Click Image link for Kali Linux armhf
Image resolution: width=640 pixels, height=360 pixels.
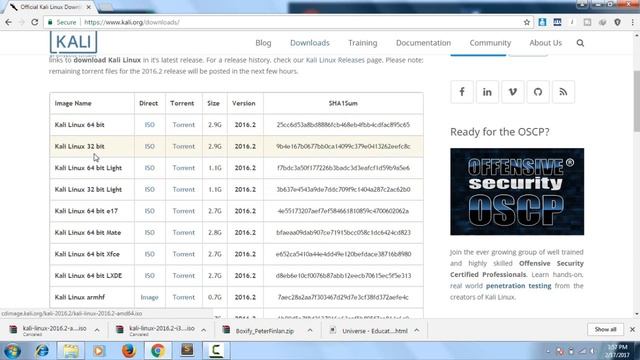click(x=149, y=298)
